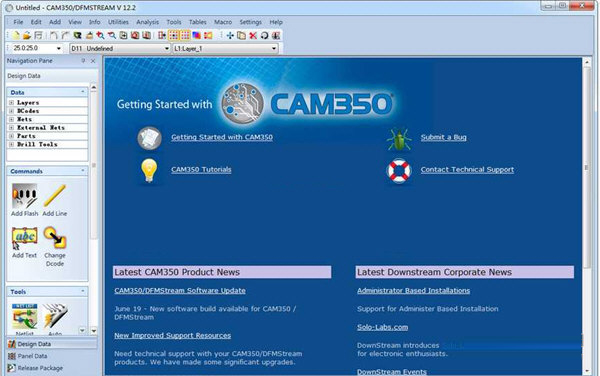
Task: Follow the Solo-Labs.com link
Action: pyautogui.click(x=382, y=327)
